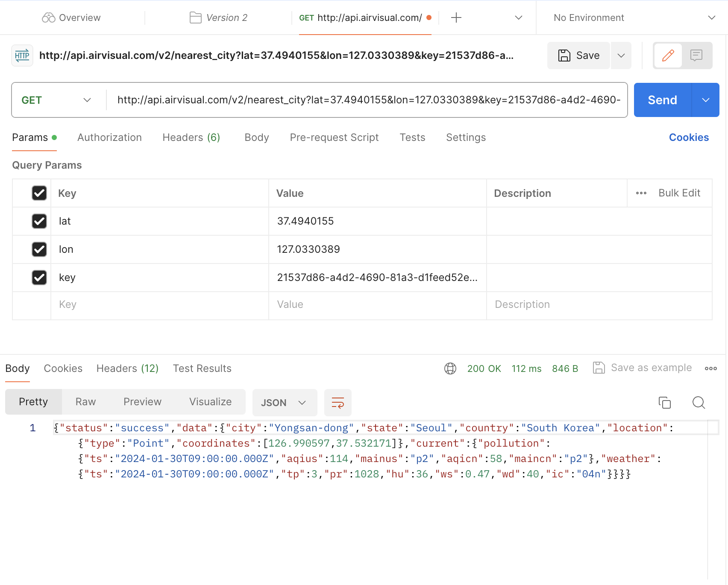
Task: Open the Tests tab
Action: 412,137
